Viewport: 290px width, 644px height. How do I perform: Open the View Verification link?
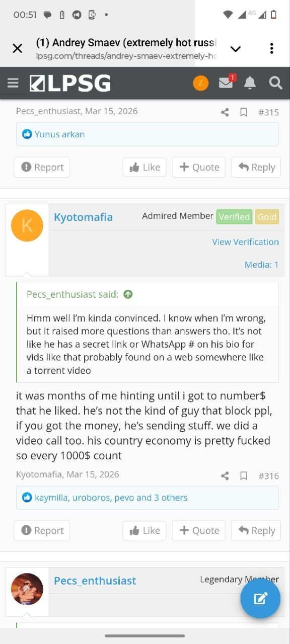[245, 242]
